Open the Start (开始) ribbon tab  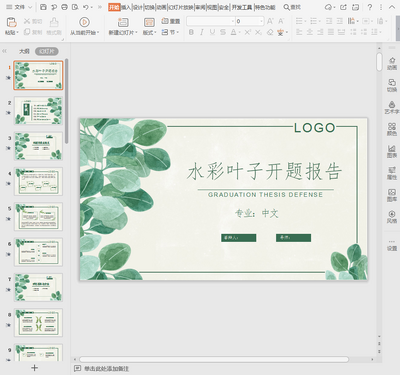click(x=114, y=7)
